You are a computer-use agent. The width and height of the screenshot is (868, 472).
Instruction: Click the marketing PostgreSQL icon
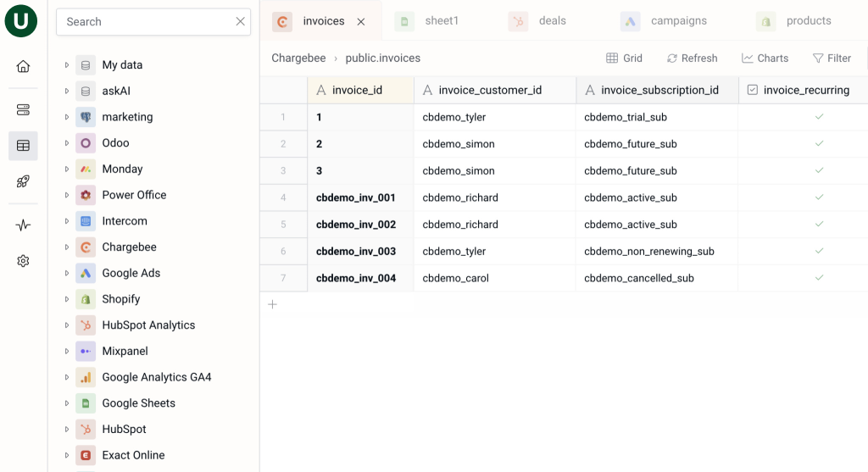(x=86, y=117)
